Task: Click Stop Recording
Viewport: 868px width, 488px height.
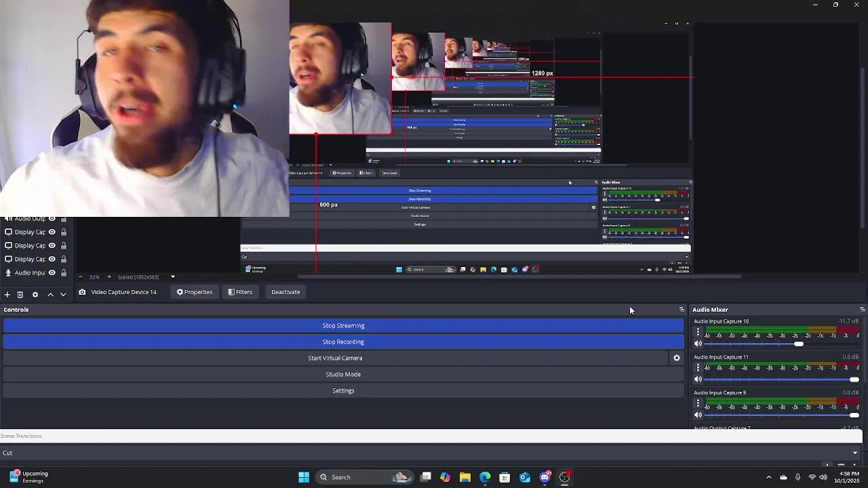Action: (343, 342)
